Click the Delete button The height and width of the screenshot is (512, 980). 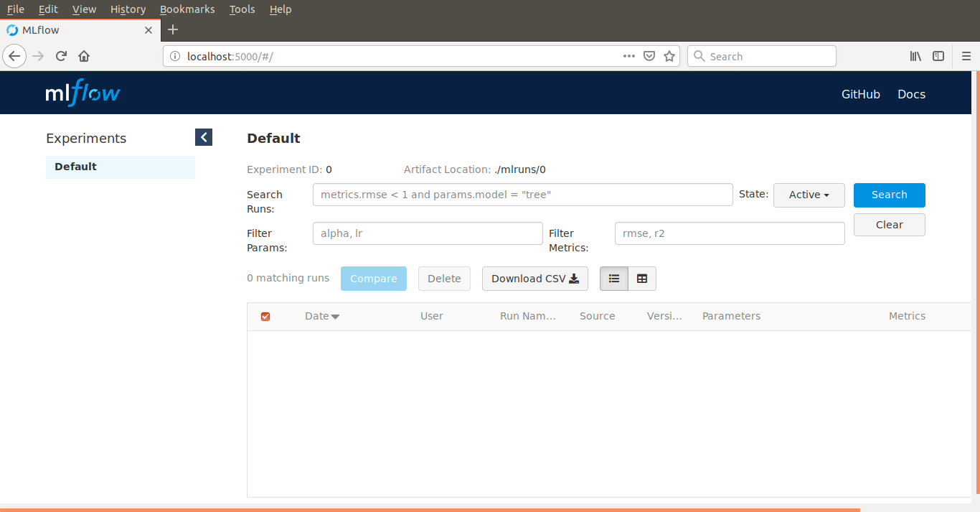(x=444, y=279)
